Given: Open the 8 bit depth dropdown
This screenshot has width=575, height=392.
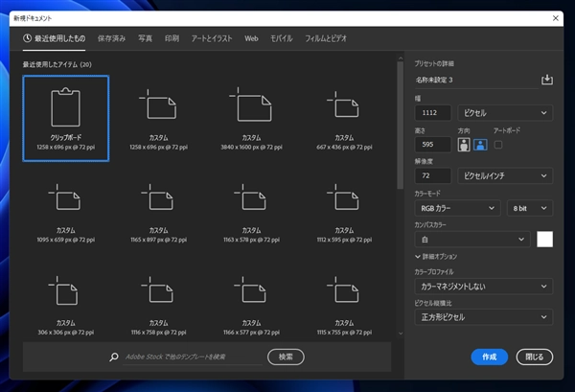Looking at the screenshot, I should click(530, 208).
